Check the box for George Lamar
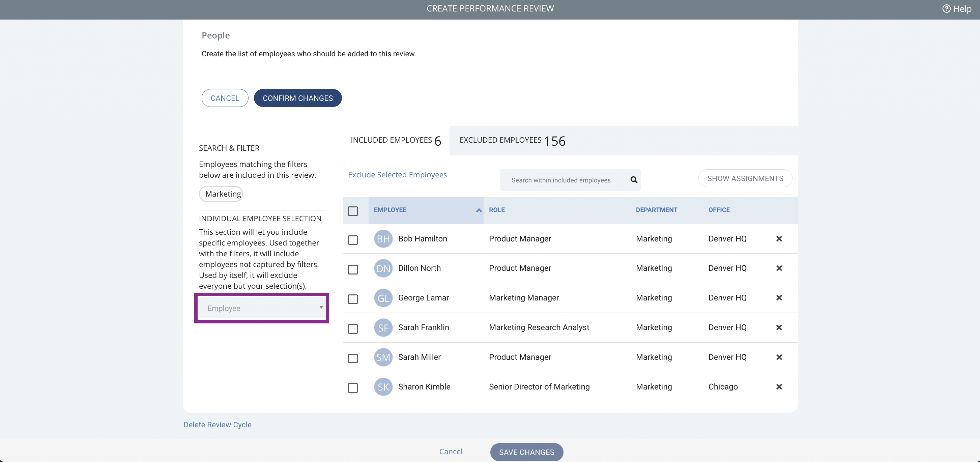The width and height of the screenshot is (980, 462). tap(353, 299)
